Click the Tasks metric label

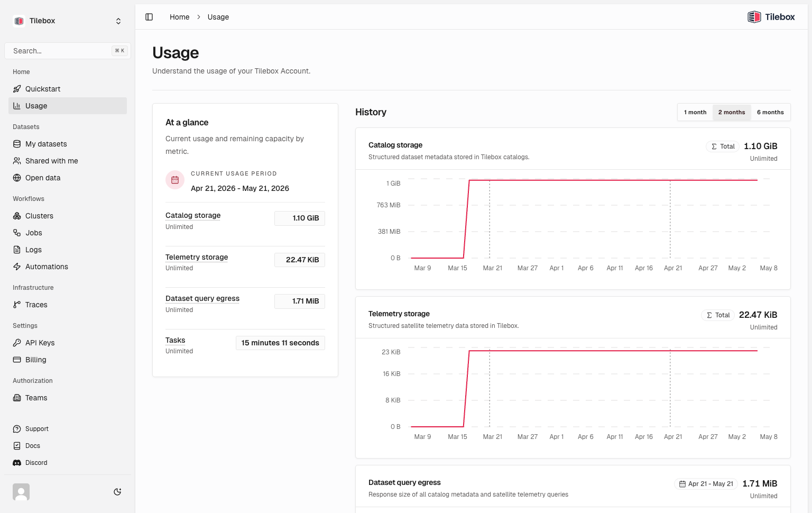coord(176,340)
